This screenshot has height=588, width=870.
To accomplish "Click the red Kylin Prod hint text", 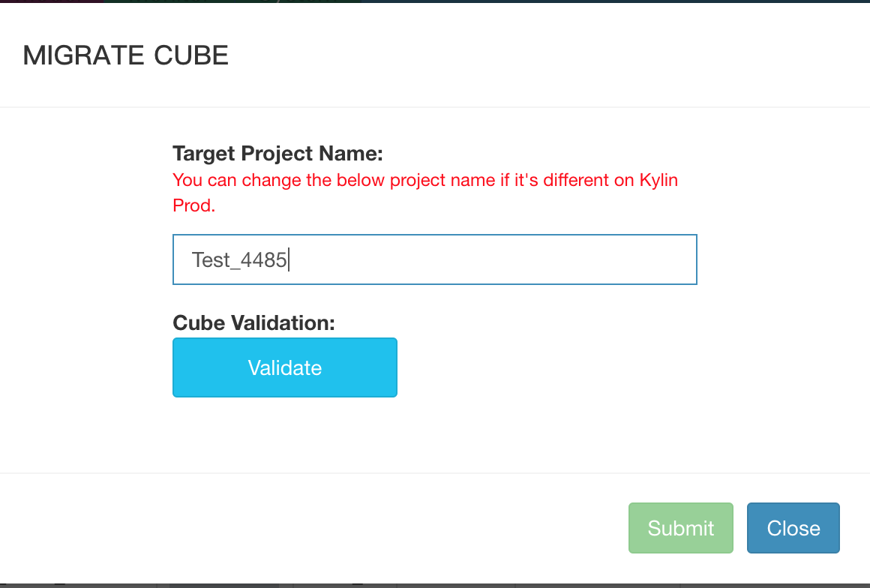I will pos(424,181).
